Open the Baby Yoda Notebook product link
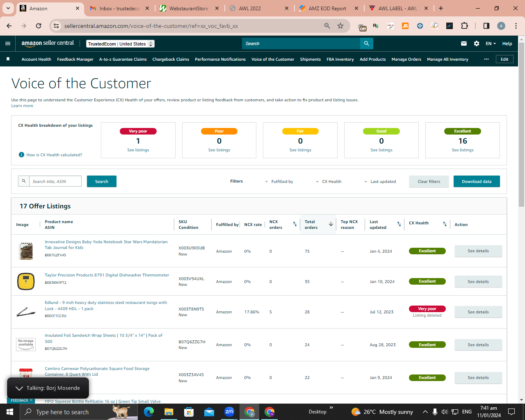The width and height of the screenshot is (525, 420). 106,244
